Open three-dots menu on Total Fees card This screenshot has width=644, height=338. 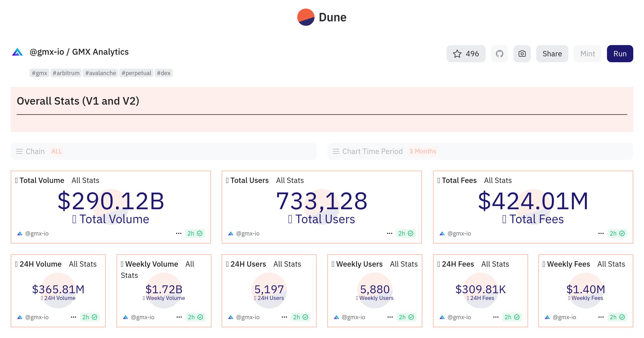pyautogui.click(x=601, y=233)
